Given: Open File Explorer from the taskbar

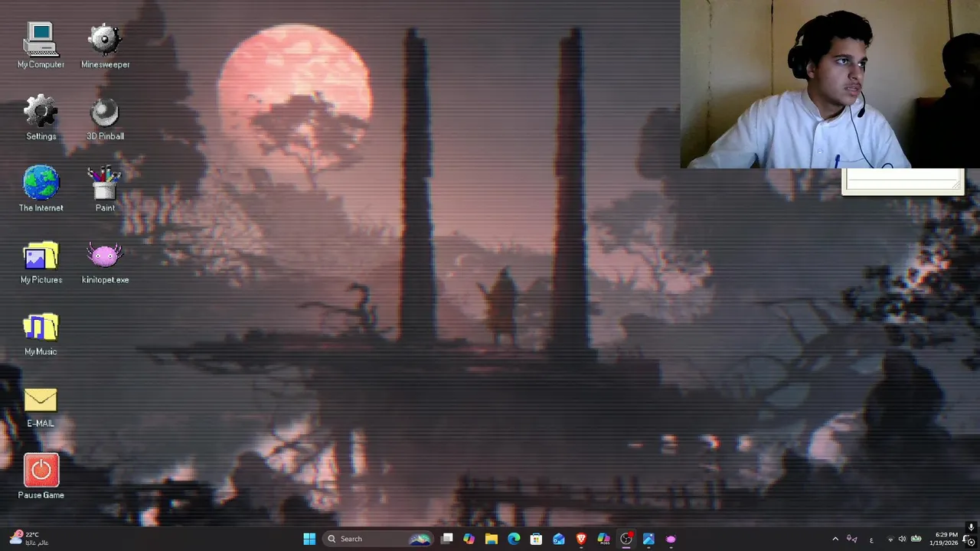Looking at the screenshot, I should coord(492,539).
